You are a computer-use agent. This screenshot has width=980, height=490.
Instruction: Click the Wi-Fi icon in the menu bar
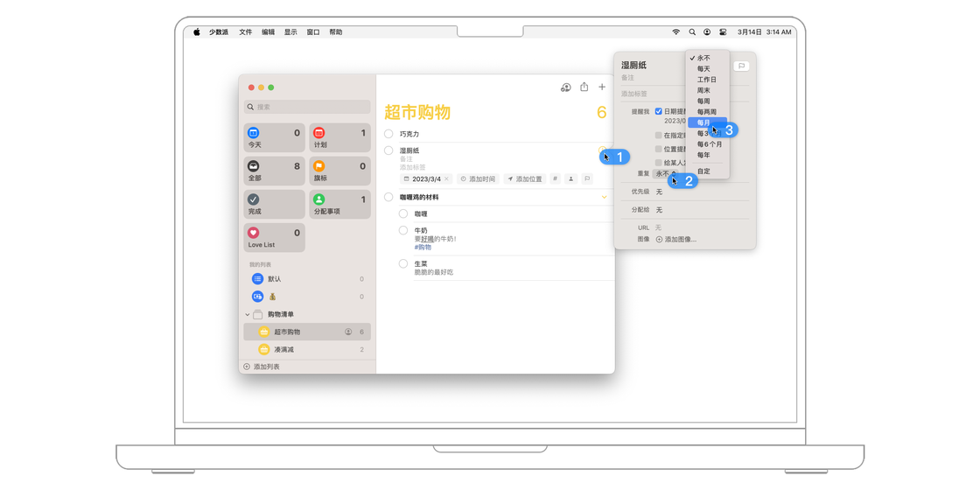[675, 31]
